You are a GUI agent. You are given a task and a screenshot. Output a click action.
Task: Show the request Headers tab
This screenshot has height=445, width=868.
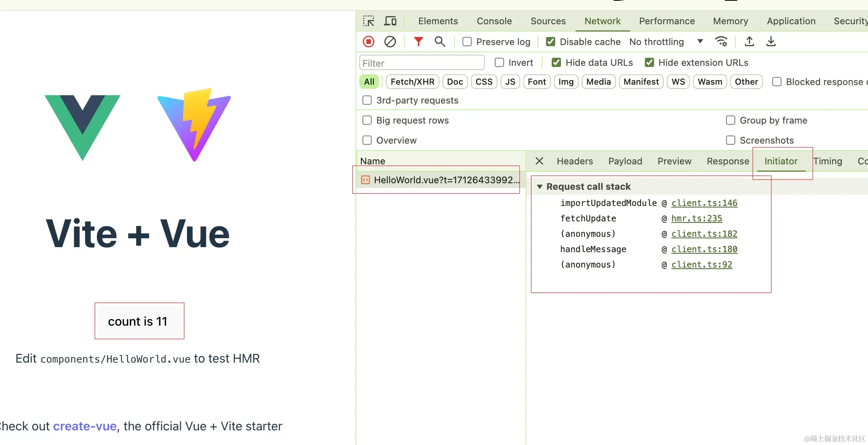point(575,161)
